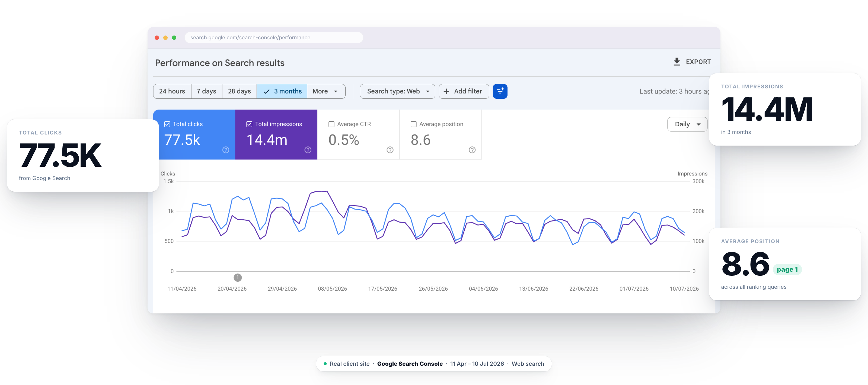Click the 77.5k total clicks value
This screenshot has height=385, width=868.
(182, 140)
